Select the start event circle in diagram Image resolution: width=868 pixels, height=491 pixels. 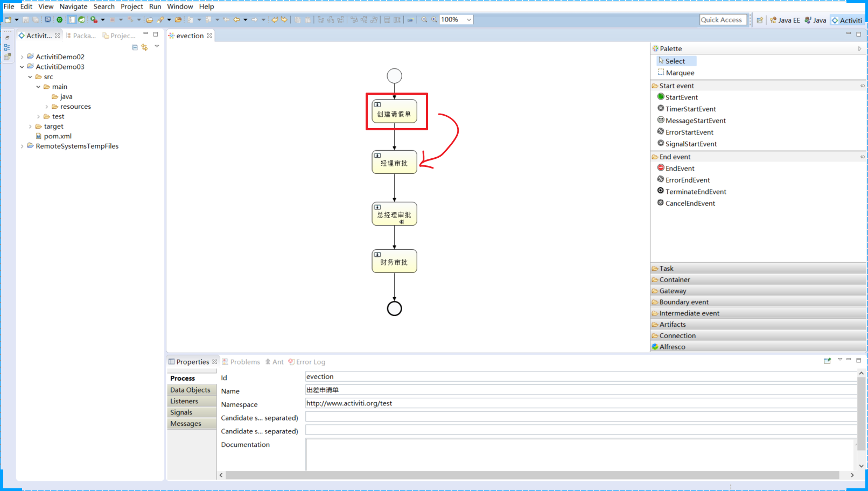394,76
